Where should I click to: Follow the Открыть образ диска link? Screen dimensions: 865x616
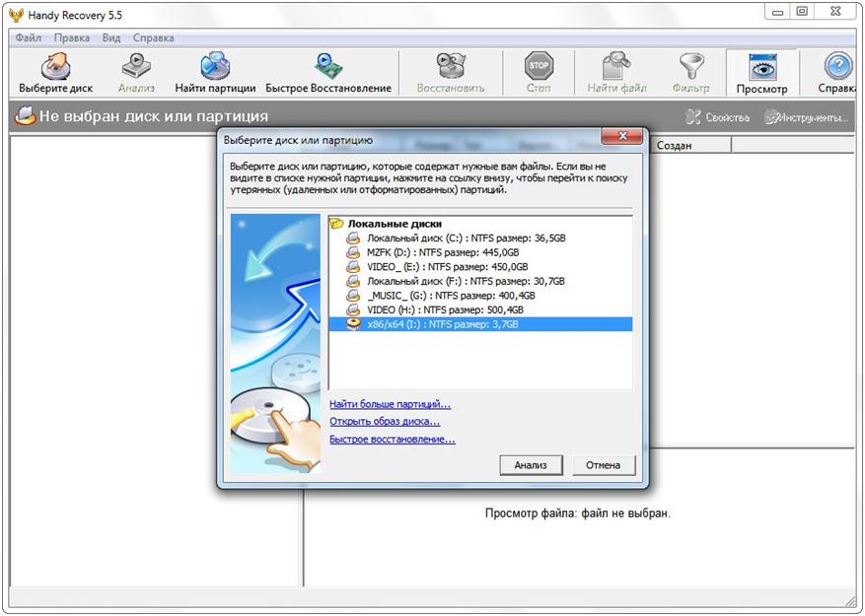(x=385, y=421)
